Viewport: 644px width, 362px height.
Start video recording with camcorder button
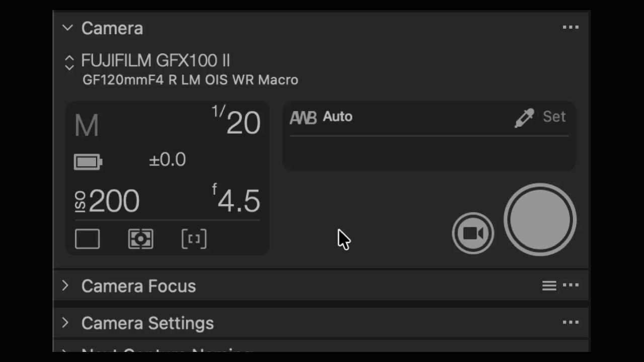(x=473, y=233)
